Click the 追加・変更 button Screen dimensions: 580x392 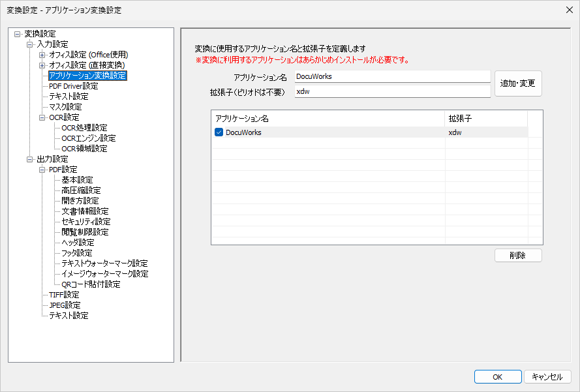coord(518,83)
